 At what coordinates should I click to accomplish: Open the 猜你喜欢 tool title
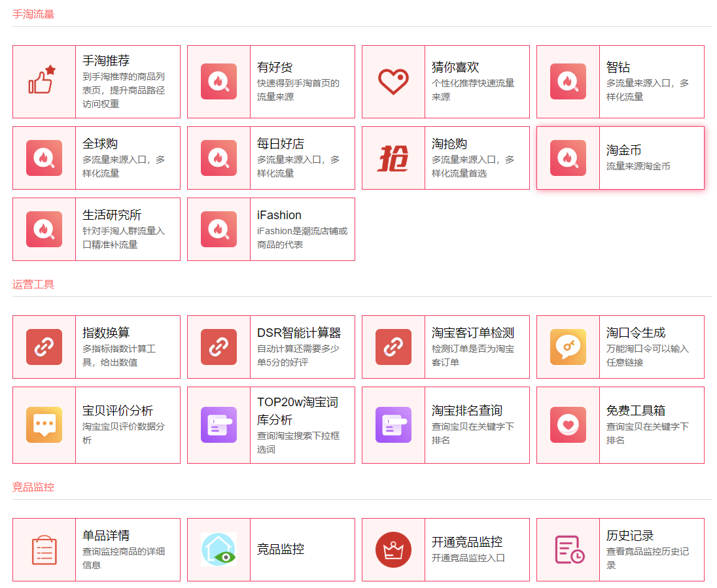coord(455,67)
